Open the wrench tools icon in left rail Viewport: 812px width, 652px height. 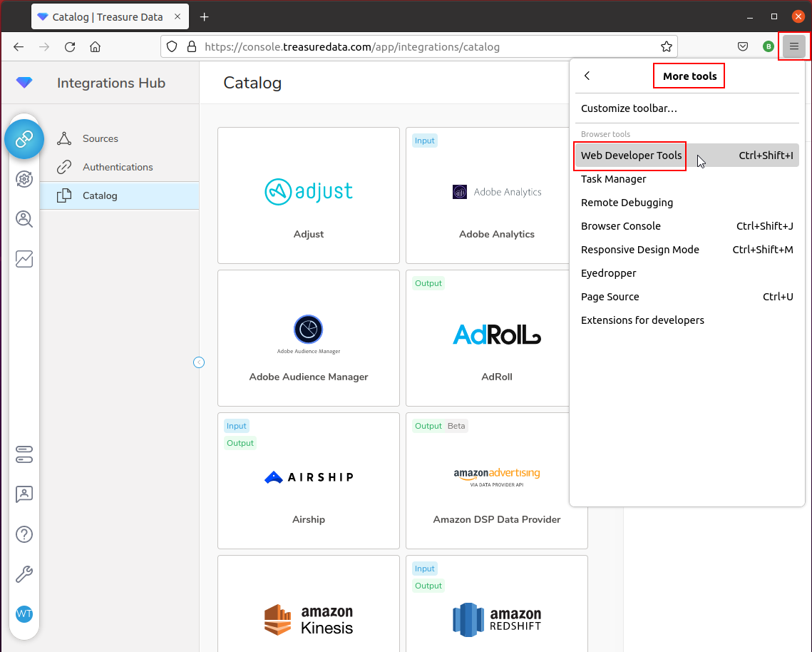point(24,574)
